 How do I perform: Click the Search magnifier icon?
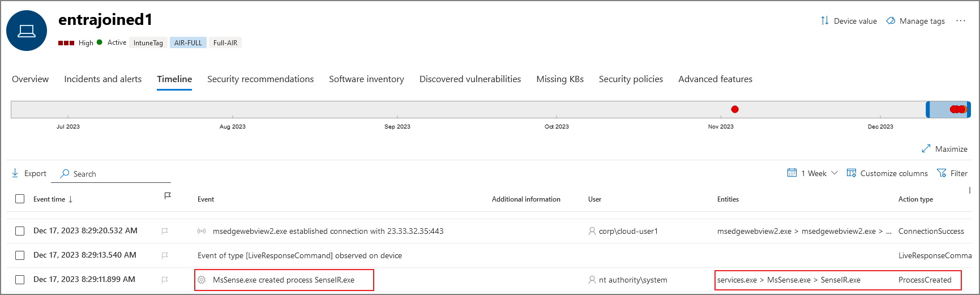65,173
